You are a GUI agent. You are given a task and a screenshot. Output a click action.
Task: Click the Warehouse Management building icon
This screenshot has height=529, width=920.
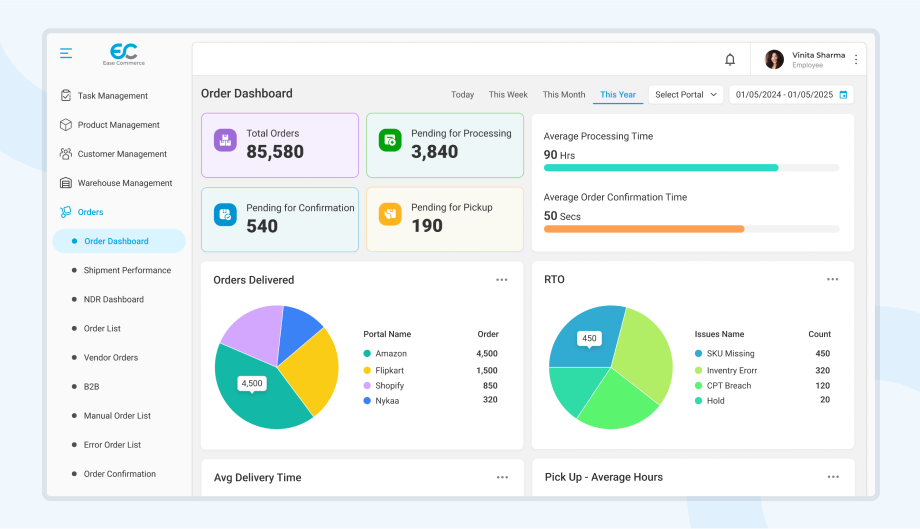click(66, 182)
